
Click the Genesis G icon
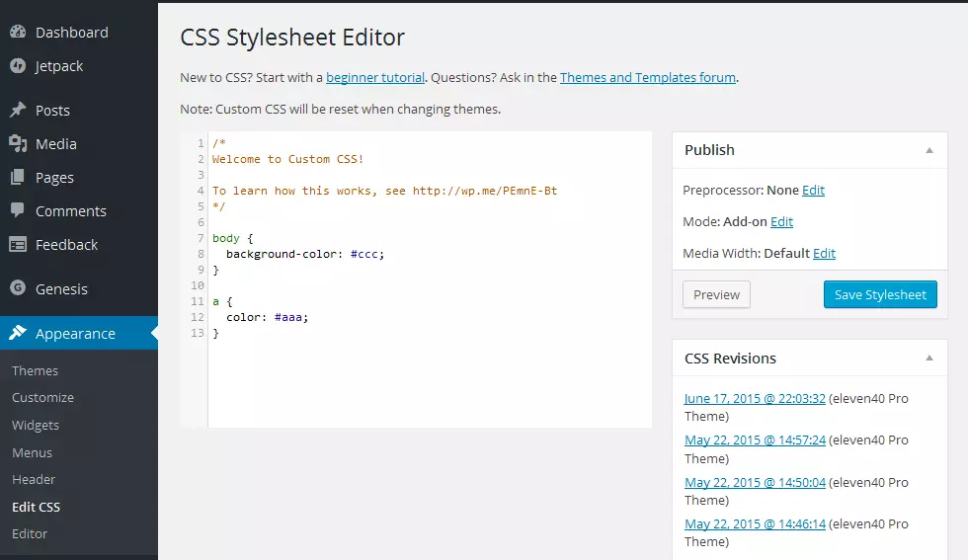click(x=18, y=287)
